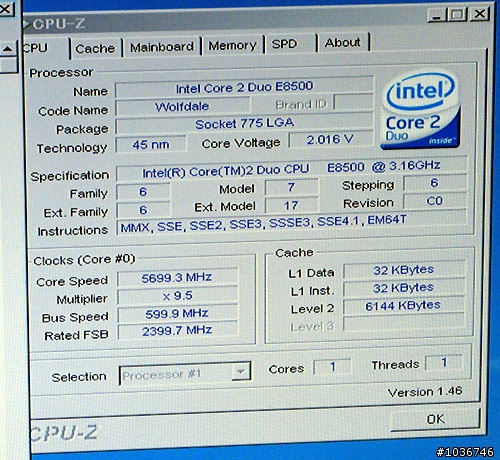The image size is (500, 460).
Task: Click the Ext. Family field value
Action: (143, 210)
